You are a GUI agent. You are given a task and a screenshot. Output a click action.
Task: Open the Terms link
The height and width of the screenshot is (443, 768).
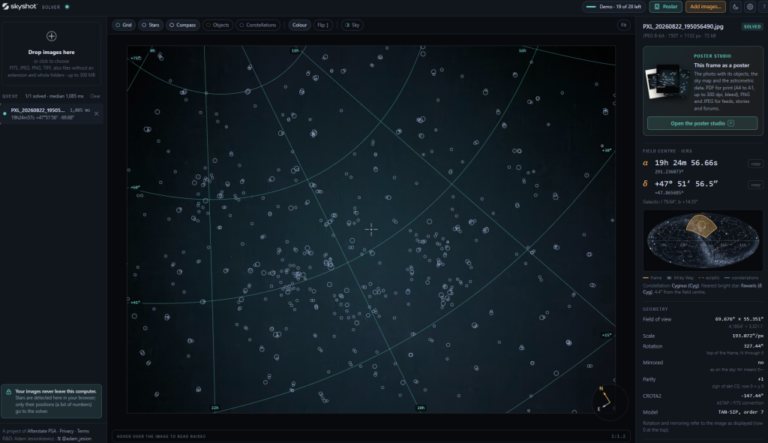pyautogui.click(x=83, y=431)
